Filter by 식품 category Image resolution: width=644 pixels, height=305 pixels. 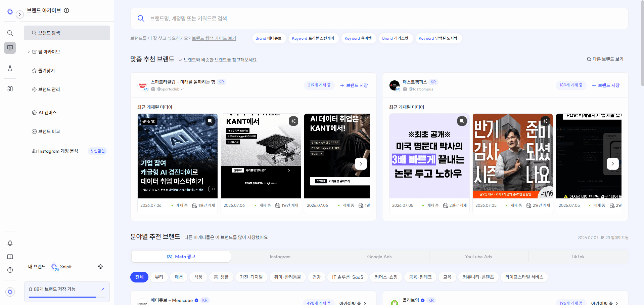click(198, 277)
